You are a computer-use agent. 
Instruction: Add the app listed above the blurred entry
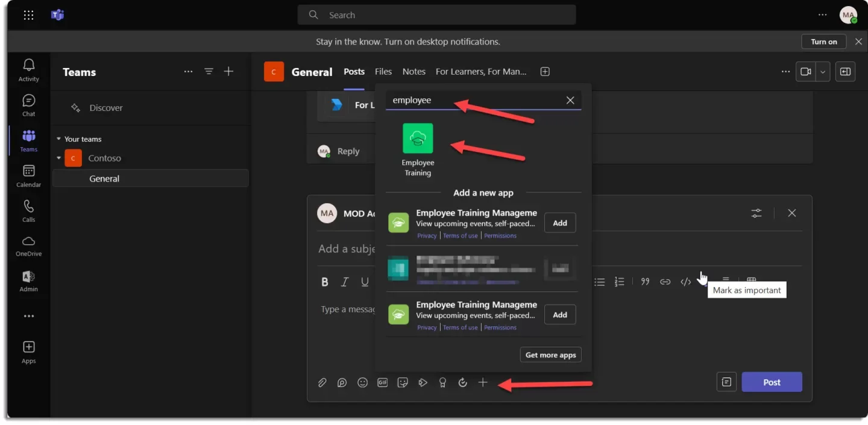tap(560, 223)
